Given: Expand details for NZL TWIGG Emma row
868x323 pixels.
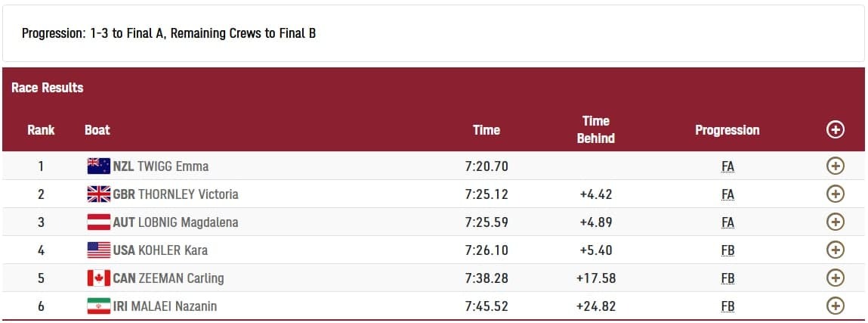Looking at the screenshot, I should pyautogui.click(x=835, y=166).
